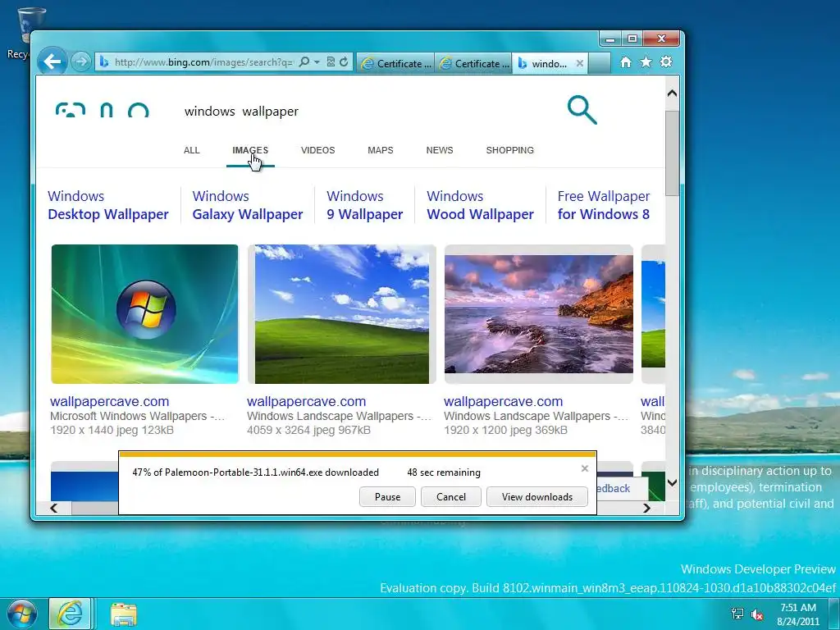Click the vertical scrollbar thumb
This screenshot has height=630, width=840.
click(x=673, y=153)
